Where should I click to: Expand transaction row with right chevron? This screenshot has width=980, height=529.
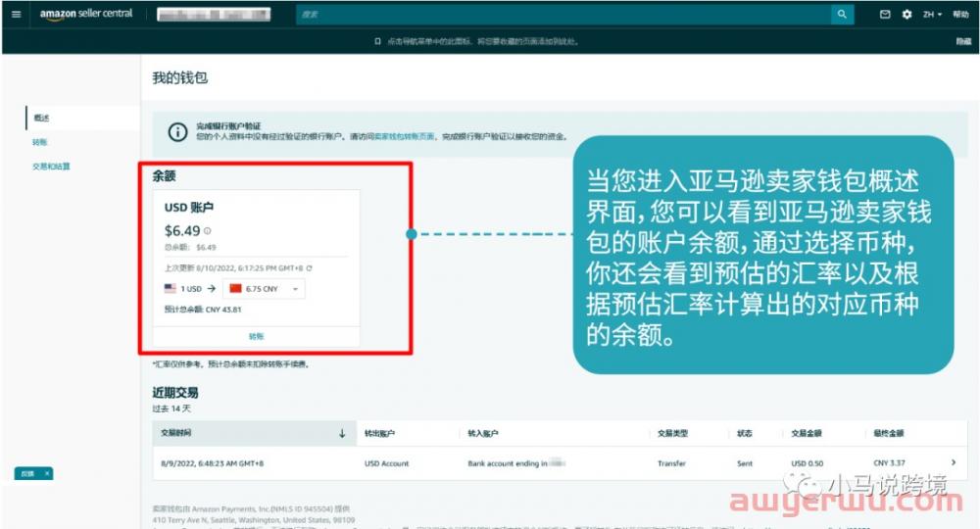point(954,462)
